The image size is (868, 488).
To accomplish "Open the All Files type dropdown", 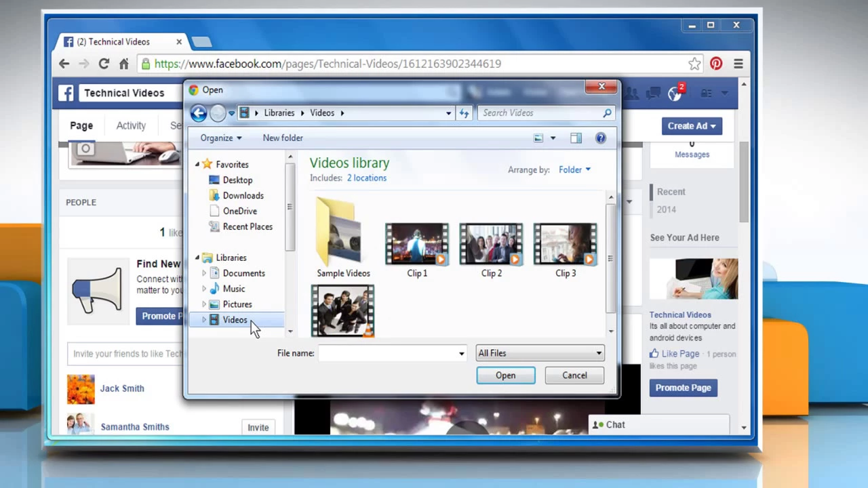I will pyautogui.click(x=540, y=353).
